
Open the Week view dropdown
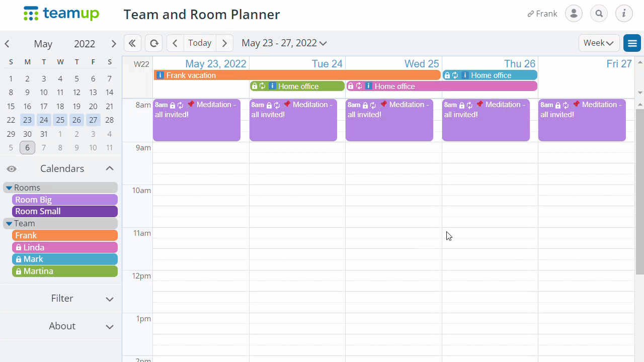598,43
